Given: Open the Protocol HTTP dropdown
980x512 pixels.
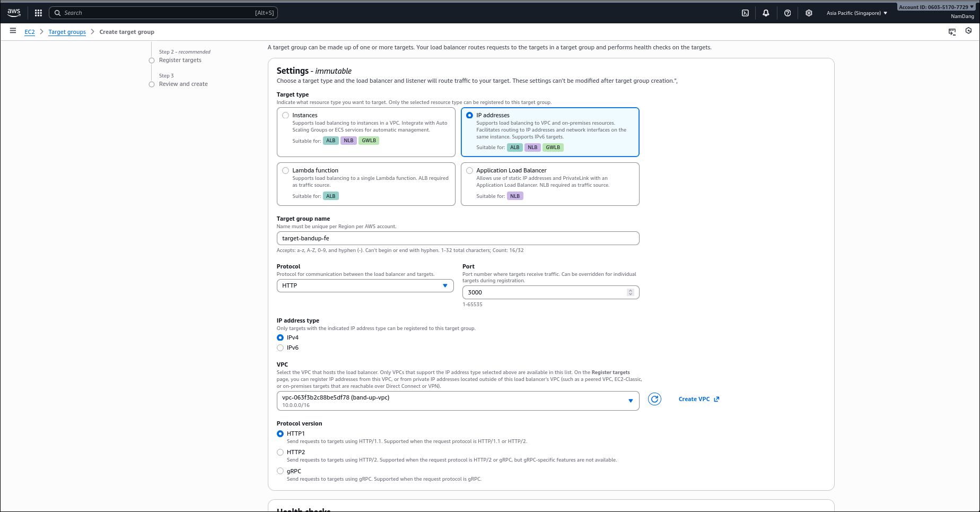Looking at the screenshot, I should [365, 286].
